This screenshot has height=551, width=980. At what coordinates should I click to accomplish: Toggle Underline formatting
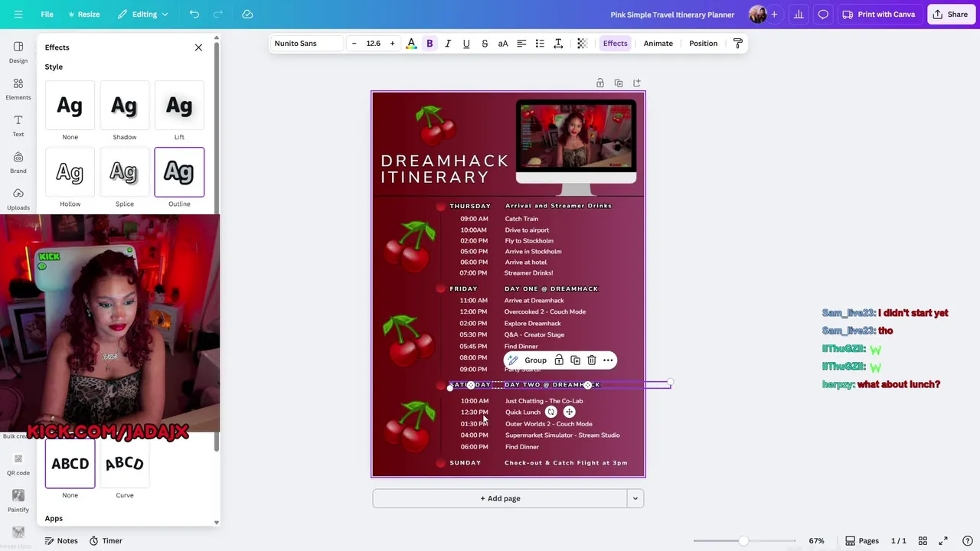[466, 44]
